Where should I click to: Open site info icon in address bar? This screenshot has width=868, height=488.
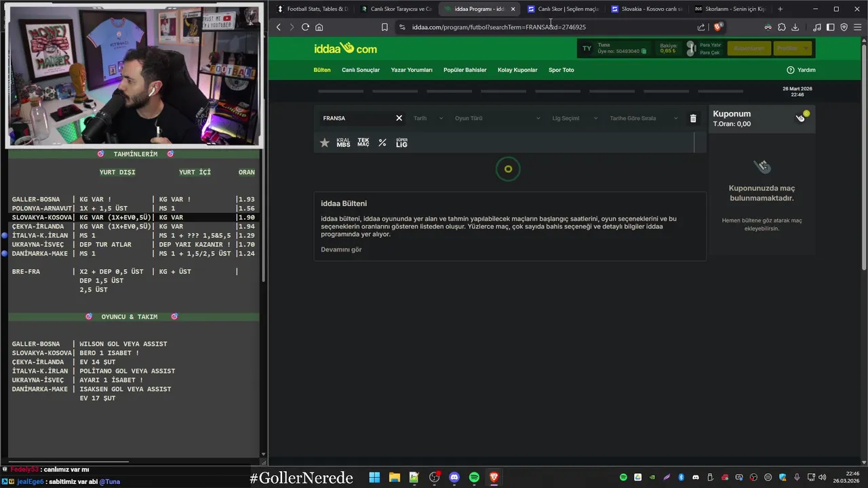click(x=402, y=27)
